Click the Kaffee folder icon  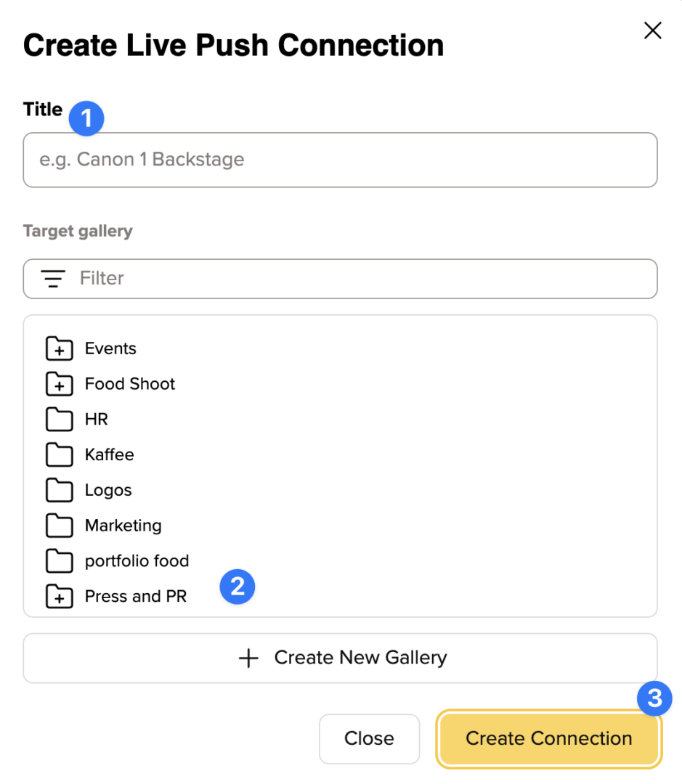coord(59,455)
